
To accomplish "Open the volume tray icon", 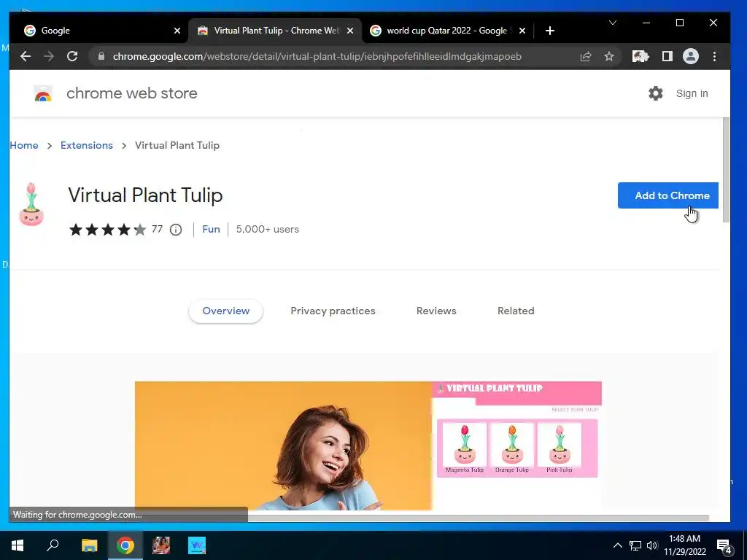I will coord(651,545).
